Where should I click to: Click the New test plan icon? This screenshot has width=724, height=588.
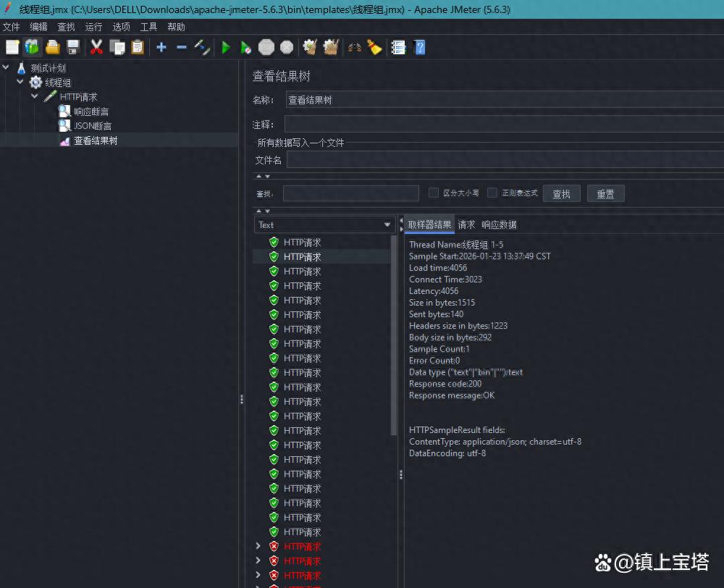pos(12,47)
